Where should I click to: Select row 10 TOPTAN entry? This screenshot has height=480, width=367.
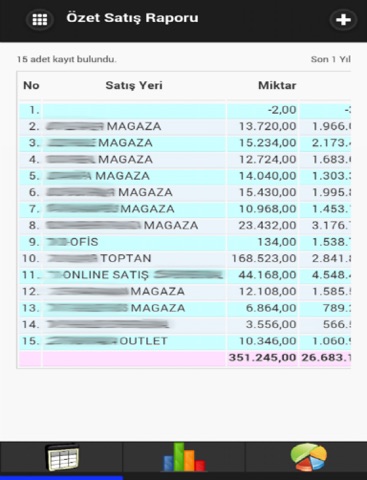(x=185, y=258)
